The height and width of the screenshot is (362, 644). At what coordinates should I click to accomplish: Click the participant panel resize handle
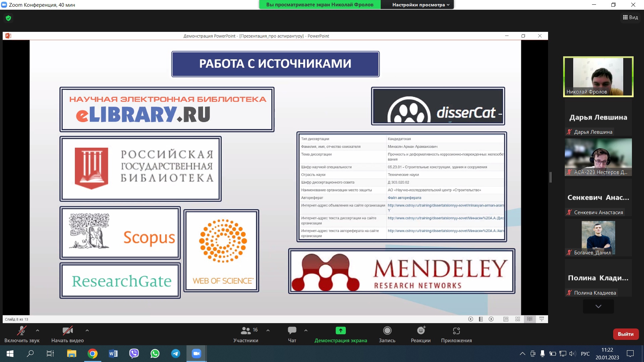[550, 177]
